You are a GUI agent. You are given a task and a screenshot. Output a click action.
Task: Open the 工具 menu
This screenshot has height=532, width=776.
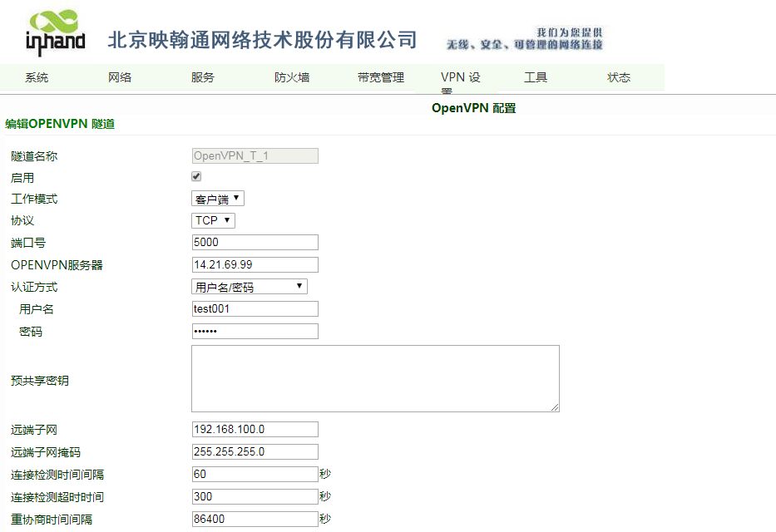click(537, 76)
